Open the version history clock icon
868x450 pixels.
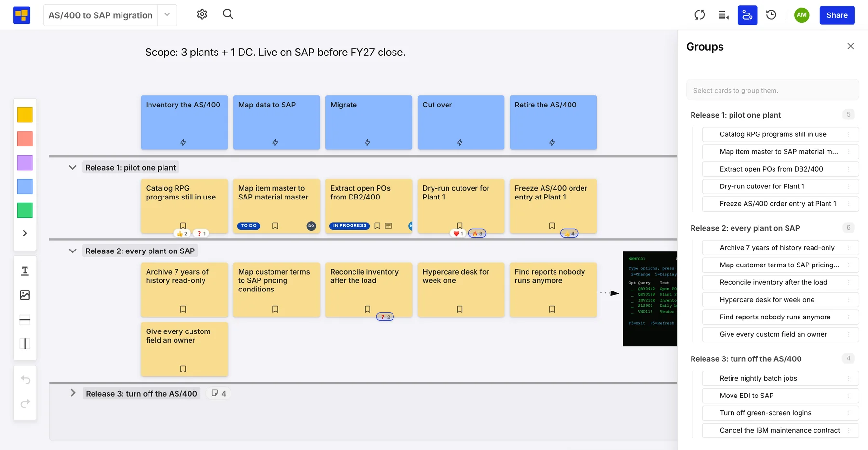(772, 15)
